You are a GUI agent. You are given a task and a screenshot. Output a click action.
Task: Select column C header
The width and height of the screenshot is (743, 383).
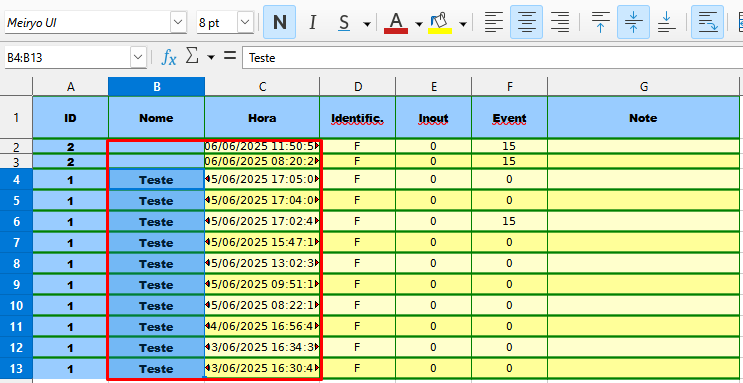(262, 86)
